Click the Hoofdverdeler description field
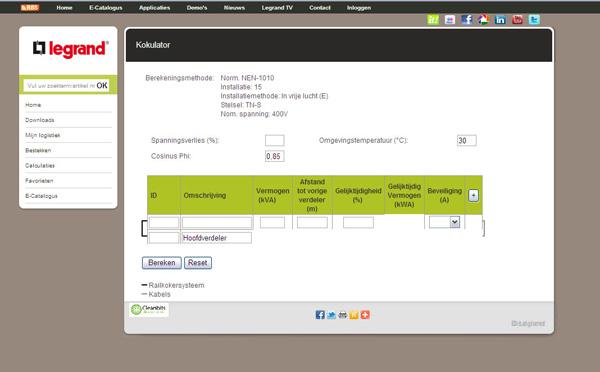 coord(217,238)
